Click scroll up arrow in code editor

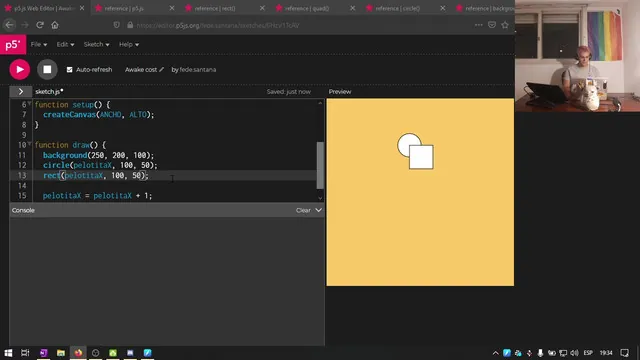[x=320, y=103]
